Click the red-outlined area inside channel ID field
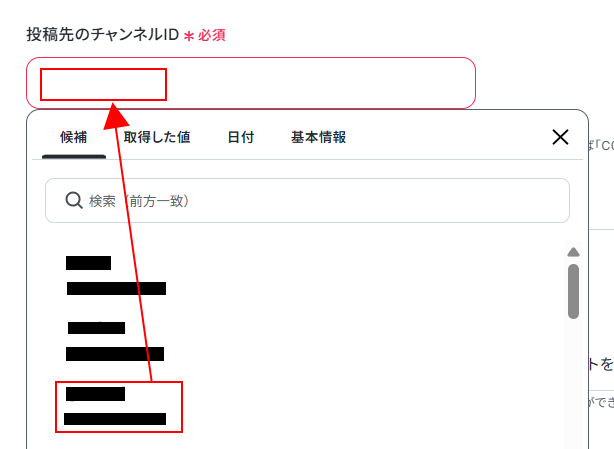614x449 pixels. click(103, 85)
